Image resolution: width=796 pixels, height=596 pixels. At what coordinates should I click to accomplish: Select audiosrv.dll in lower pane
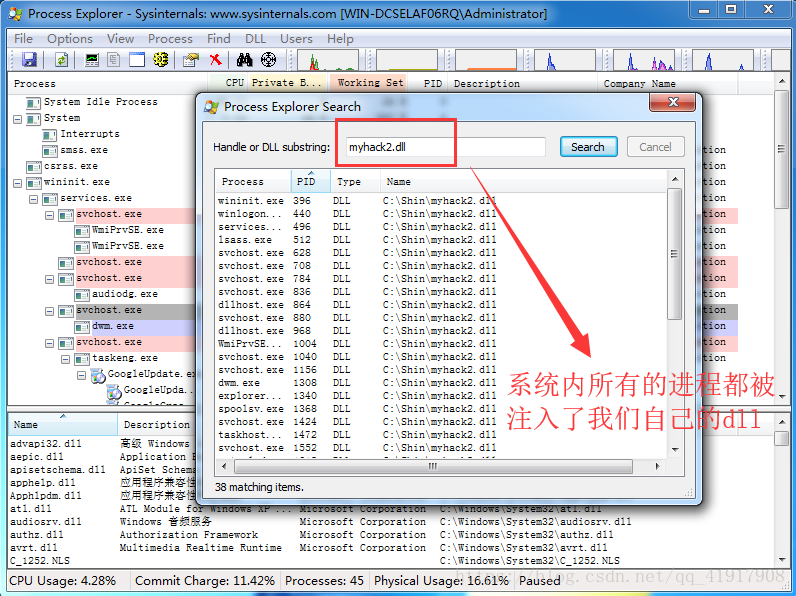pos(46,522)
